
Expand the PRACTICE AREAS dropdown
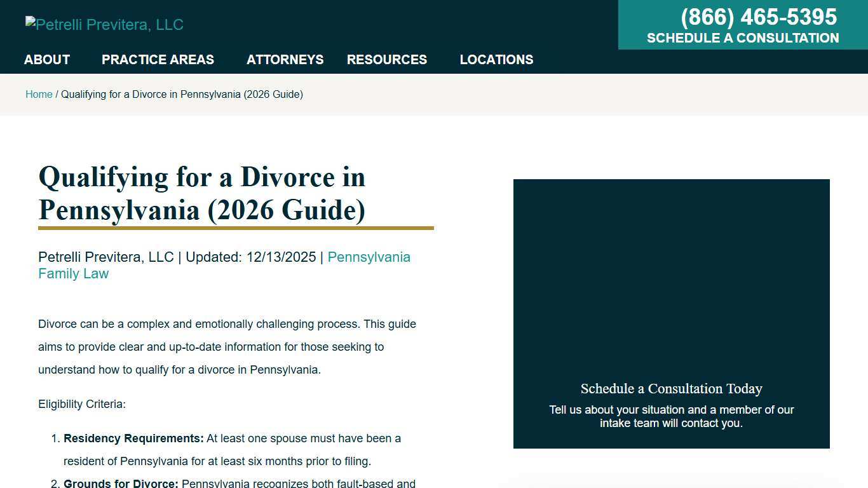point(158,59)
